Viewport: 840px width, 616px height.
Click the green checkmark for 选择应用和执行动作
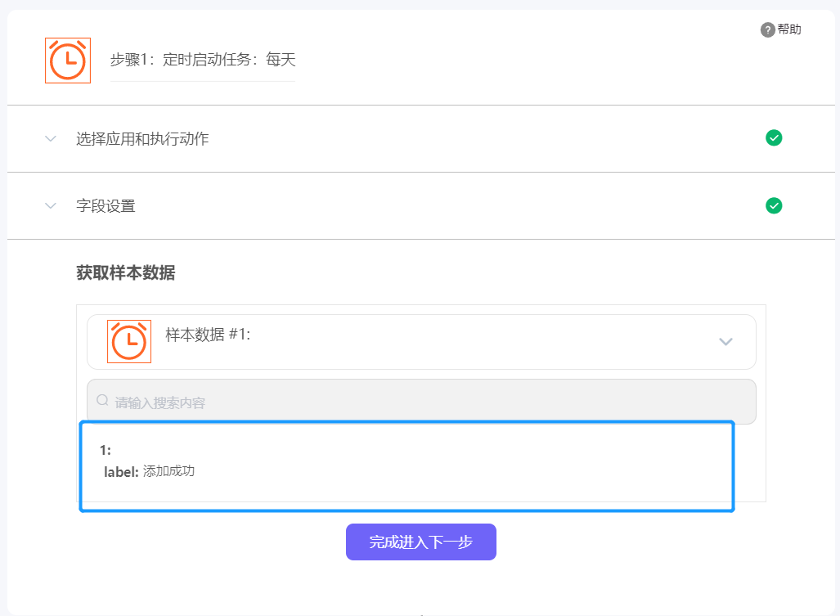(774, 138)
